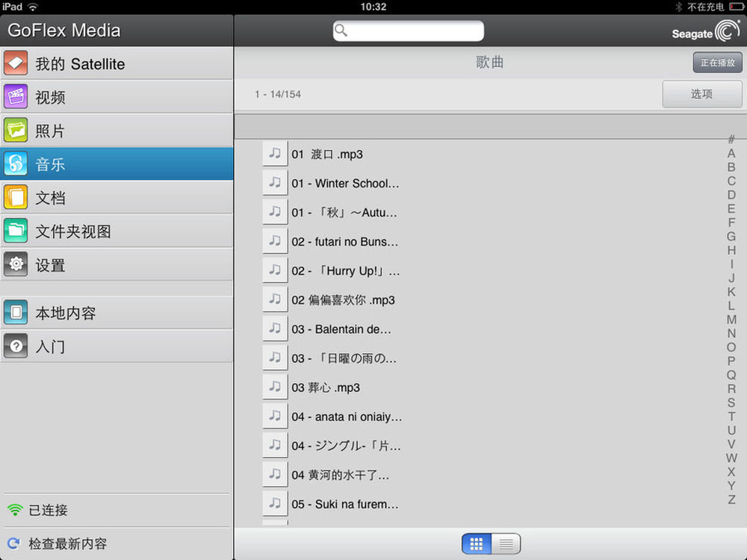Tap the yellow 文档 documents icon
The image size is (747, 560).
point(16,198)
